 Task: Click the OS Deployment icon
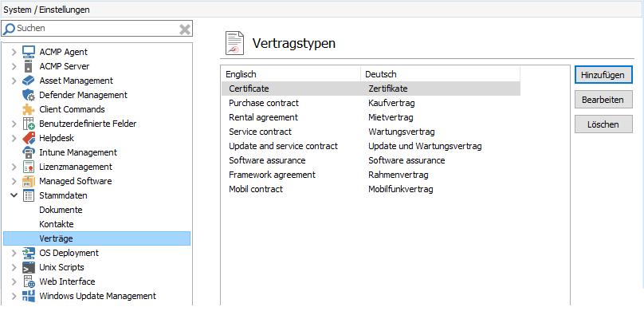pos(29,253)
